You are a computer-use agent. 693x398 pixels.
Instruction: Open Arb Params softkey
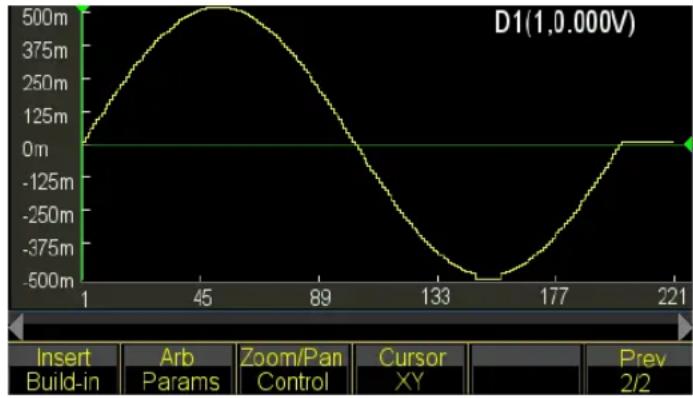tap(179, 370)
